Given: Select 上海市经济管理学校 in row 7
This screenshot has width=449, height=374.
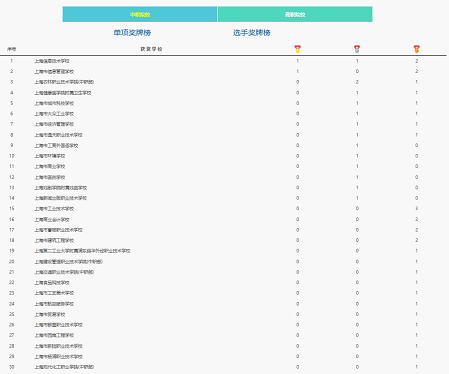Looking at the screenshot, I should pos(54,124).
